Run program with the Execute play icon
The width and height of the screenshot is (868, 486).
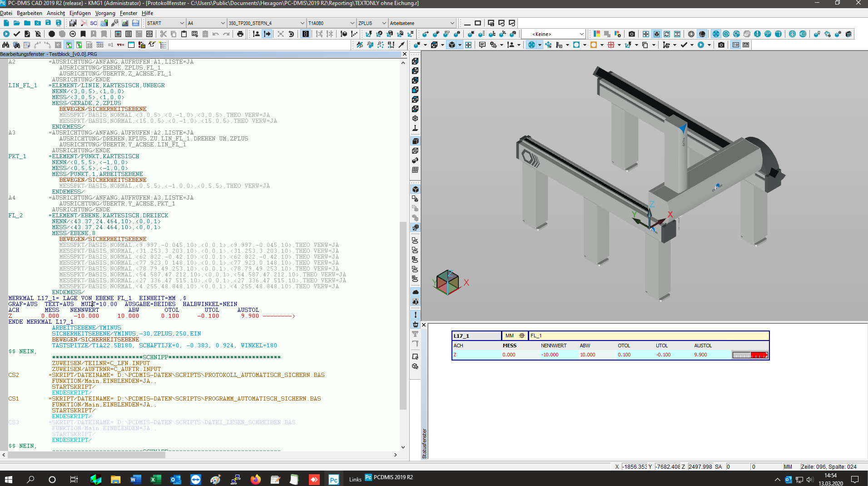pos(6,34)
